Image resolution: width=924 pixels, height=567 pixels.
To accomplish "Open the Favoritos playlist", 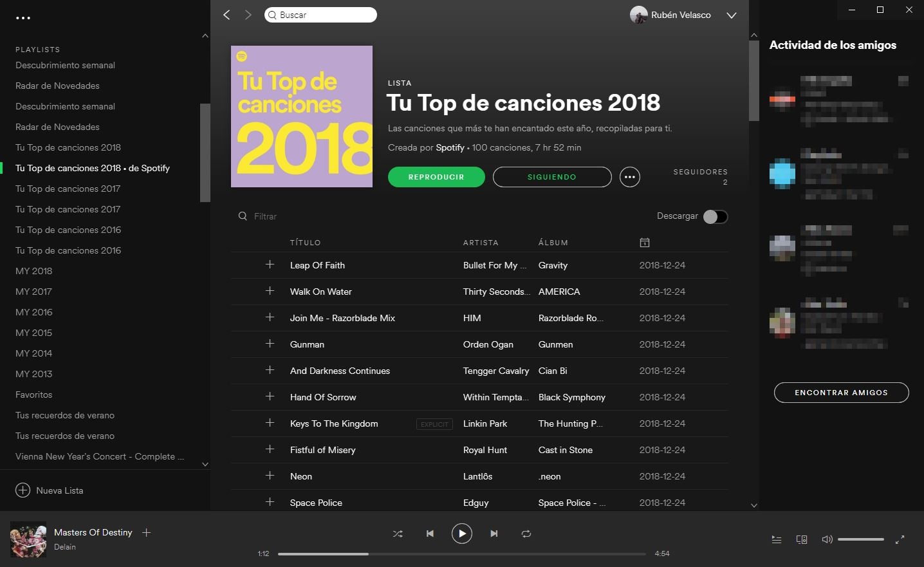I will (34, 395).
